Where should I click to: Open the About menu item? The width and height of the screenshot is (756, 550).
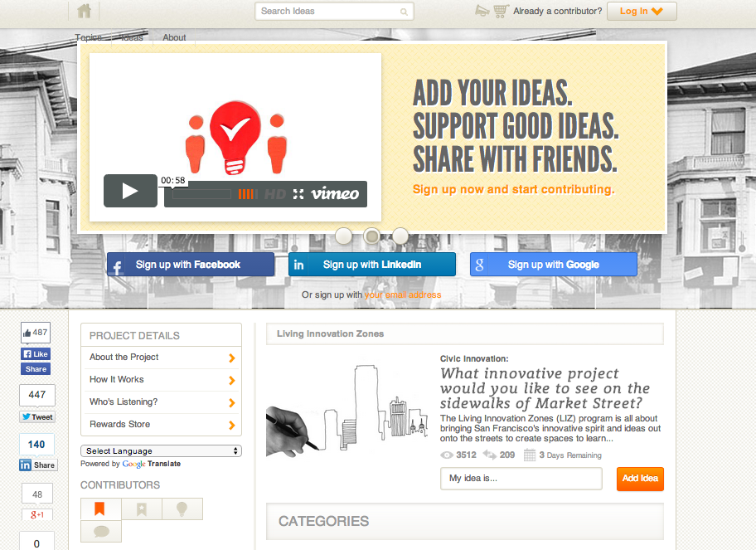[x=174, y=37]
